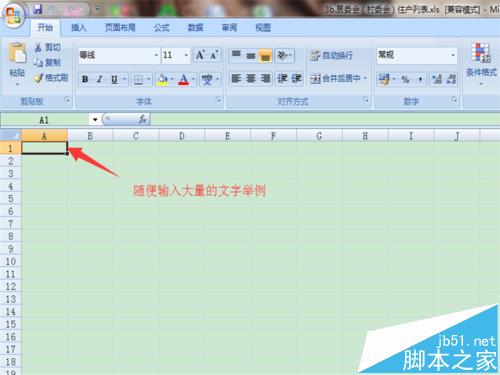The width and height of the screenshot is (500, 375).
Task: Align cell text left
Action: (236, 79)
